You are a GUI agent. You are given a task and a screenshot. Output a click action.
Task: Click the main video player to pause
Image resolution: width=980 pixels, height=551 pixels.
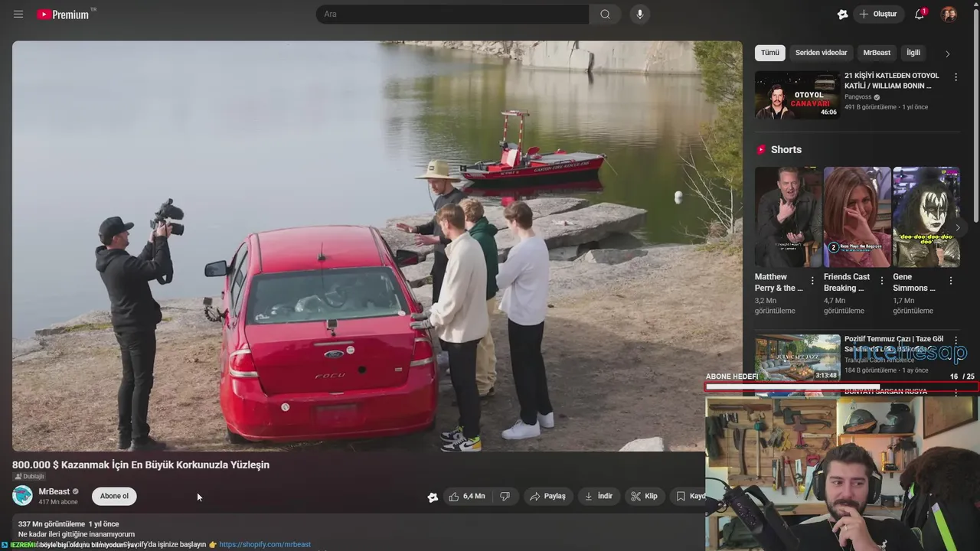point(377,246)
